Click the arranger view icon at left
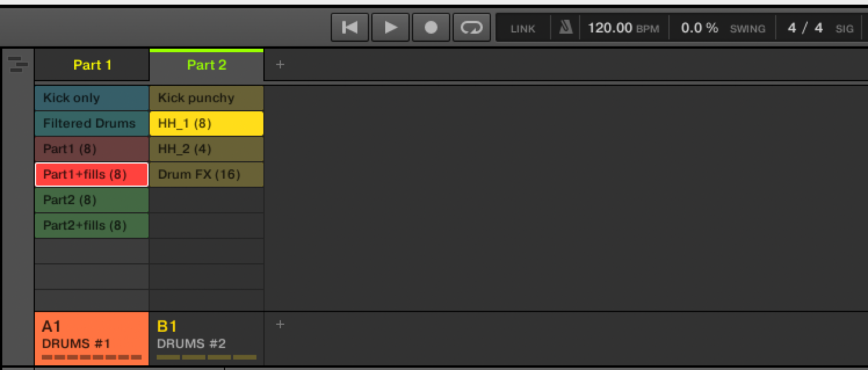 tap(19, 64)
